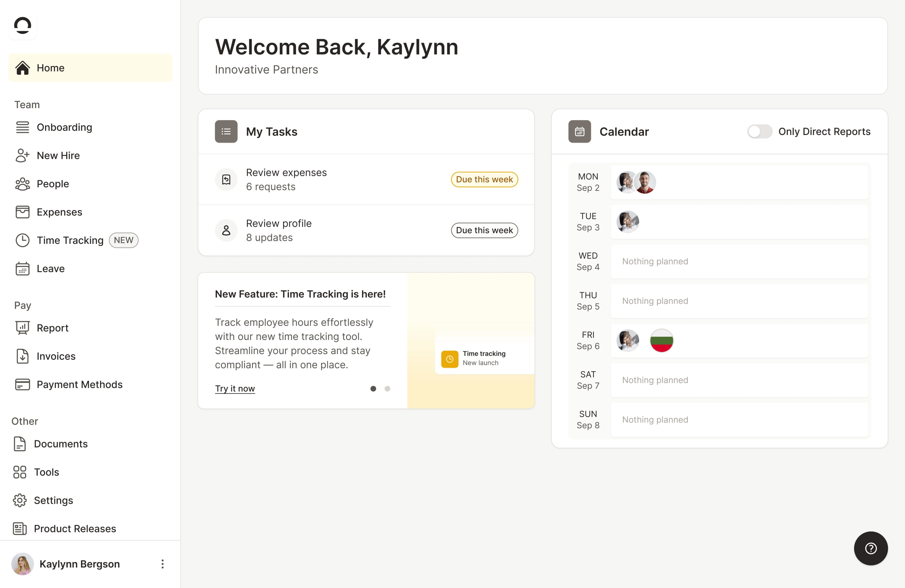This screenshot has height=588, width=905.
Task: Enable the Only Direct Reports toggle
Action: pyautogui.click(x=759, y=132)
